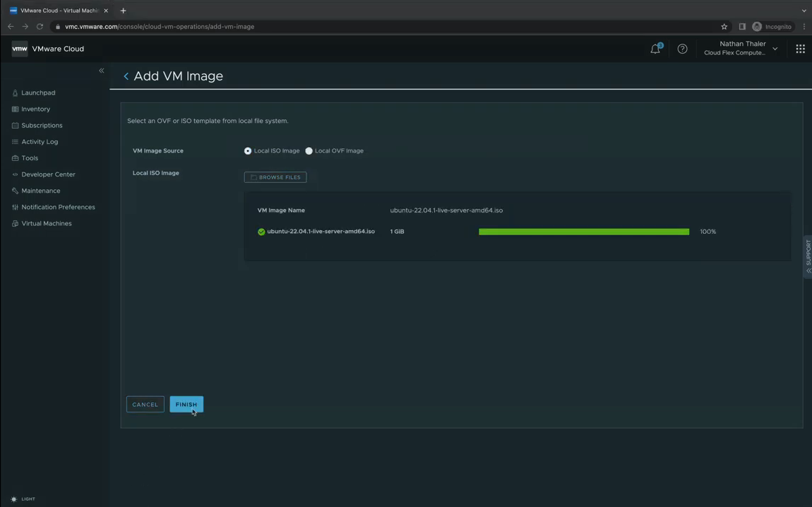Click the Activity Log lines icon
This screenshot has height=507, width=812.
15,141
